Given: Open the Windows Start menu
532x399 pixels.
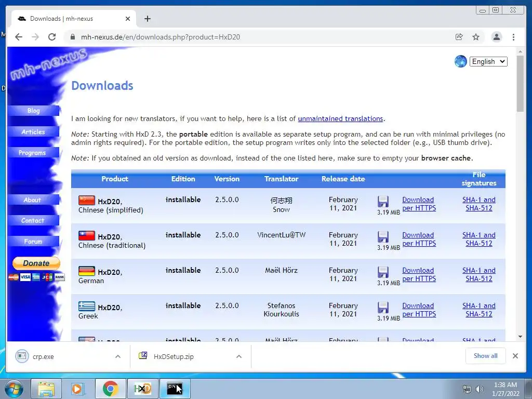Looking at the screenshot, I should [x=14, y=389].
